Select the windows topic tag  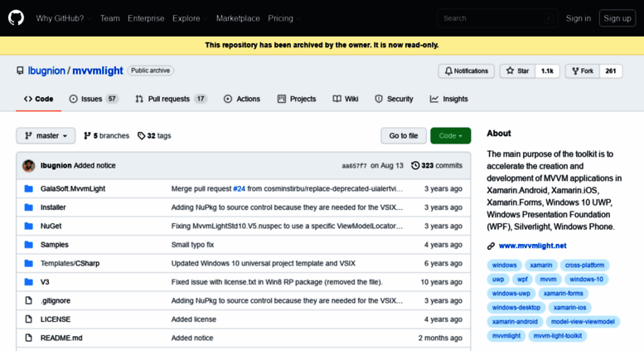tap(505, 265)
